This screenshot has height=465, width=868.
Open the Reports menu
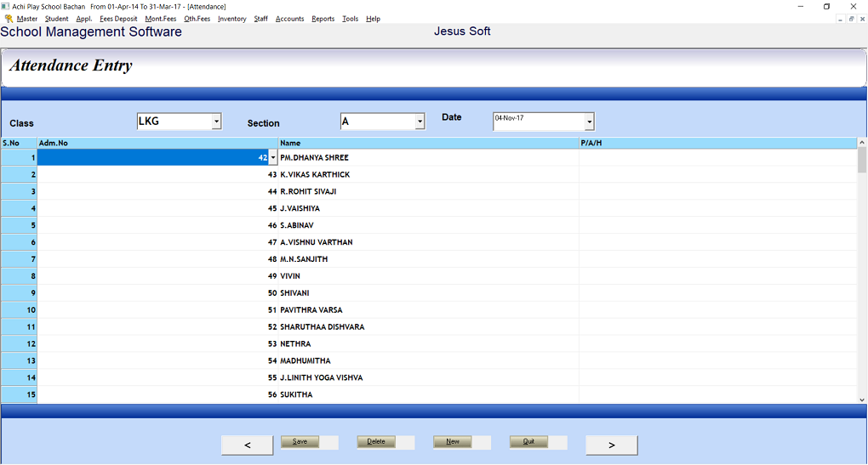[323, 19]
